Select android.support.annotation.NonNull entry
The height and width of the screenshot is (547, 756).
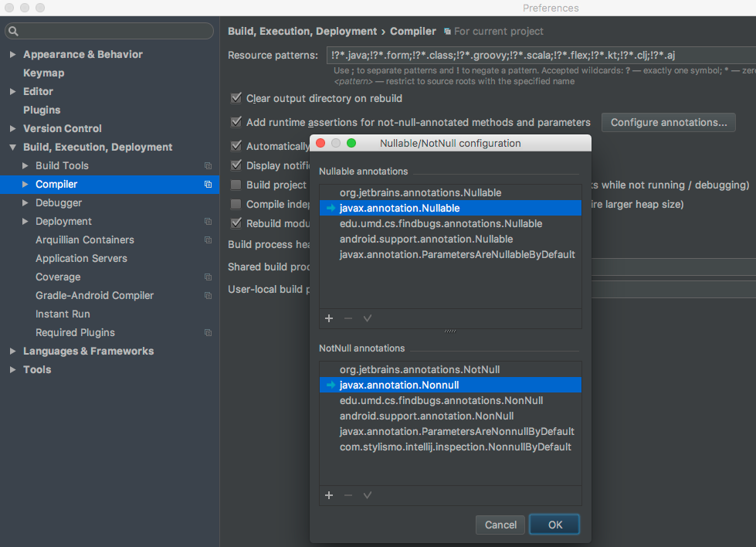click(x=450, y=416)
